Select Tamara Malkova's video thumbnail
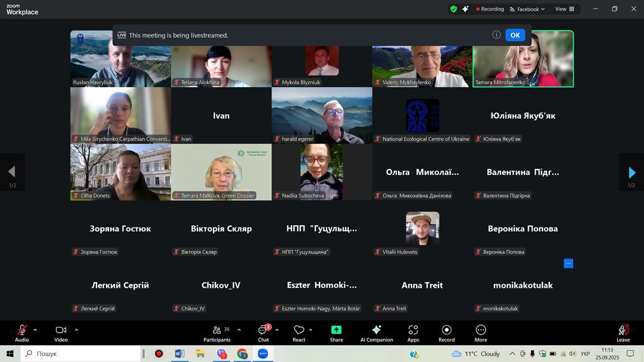This screenshot has height=362, width=644. coord(221,172)
